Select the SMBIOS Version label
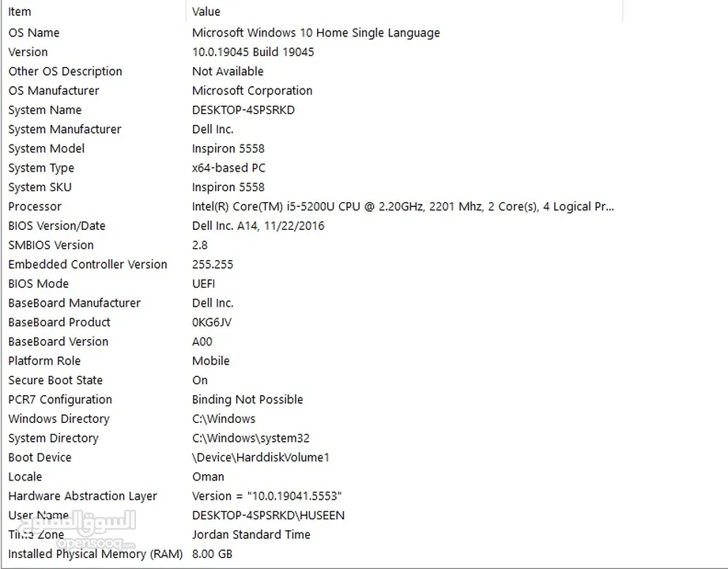Viewport: 728px width, 569px height. tap(51, 245)
